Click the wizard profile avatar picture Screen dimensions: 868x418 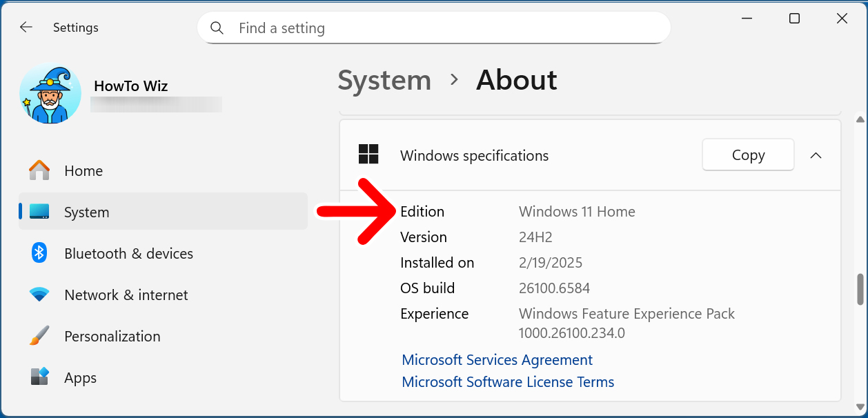click(x=50, y=94)
